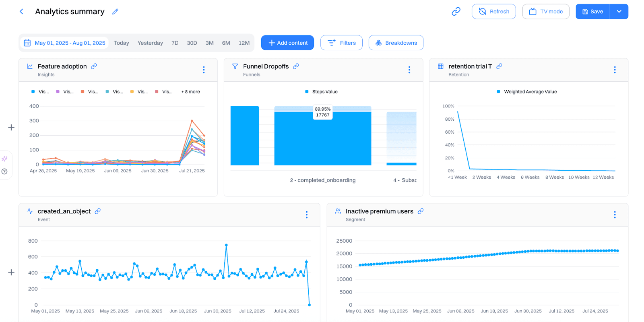
Task: Toggle the Weighted Average Value legend series
Action: click(x=526, y=92)
